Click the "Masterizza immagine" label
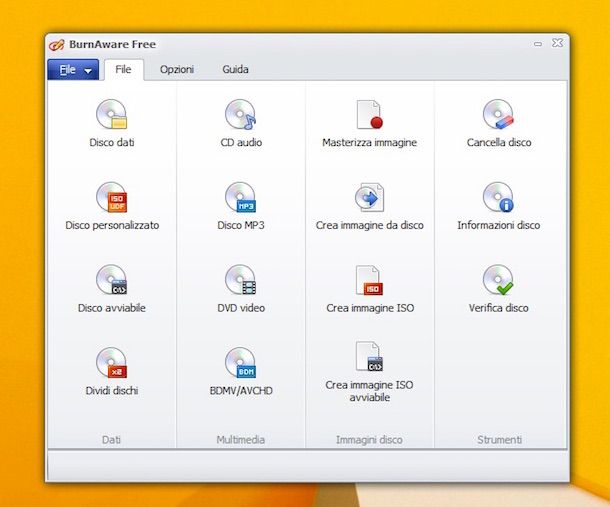 pyautogui.click(x=370, y=142)
